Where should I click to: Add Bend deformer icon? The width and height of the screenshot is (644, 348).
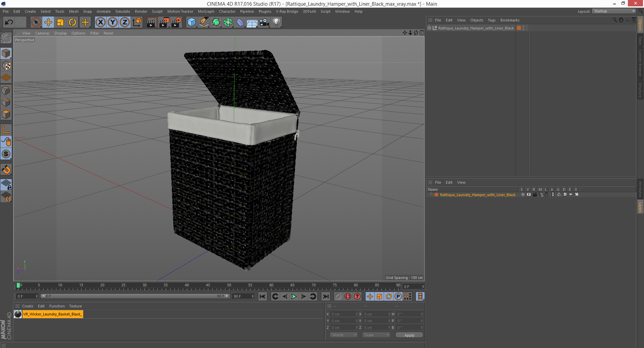click(x=240, y=22)
